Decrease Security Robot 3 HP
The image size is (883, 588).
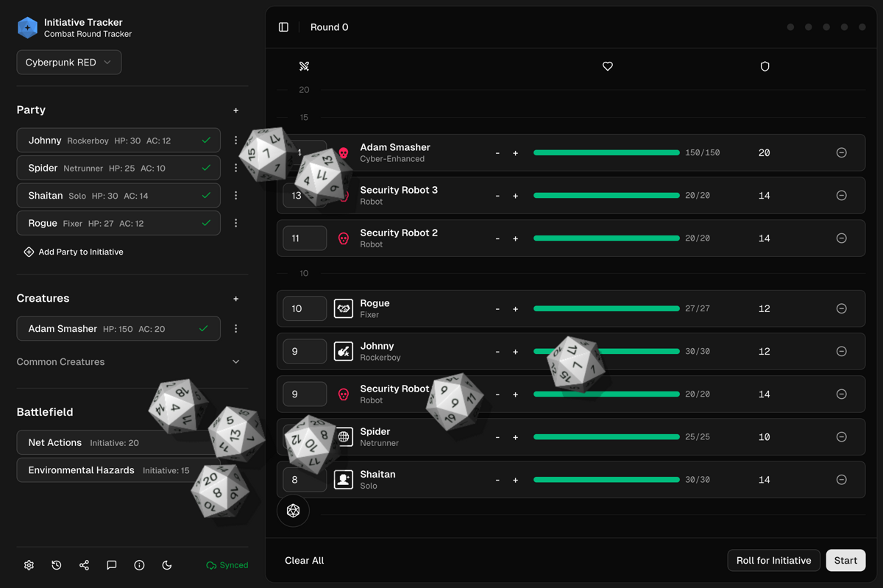(x=497, y=196)
